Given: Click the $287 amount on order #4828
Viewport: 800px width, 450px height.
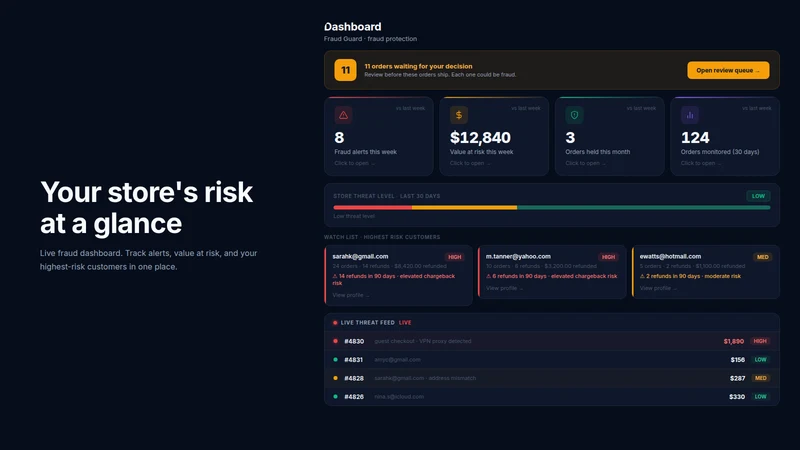Looking at the screenshot, I should pos(738,378).
